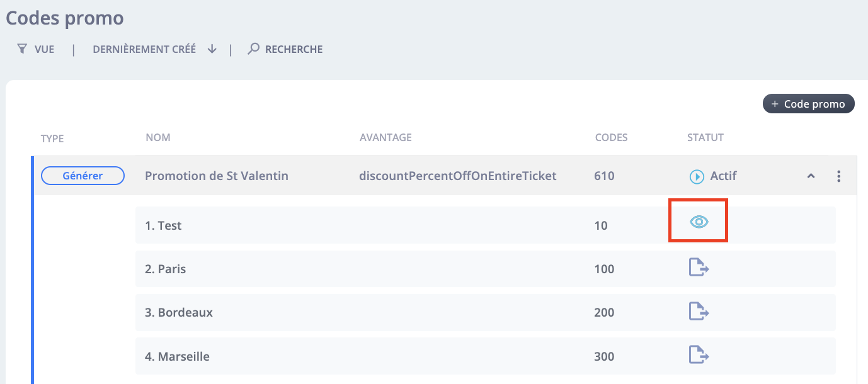Add a new Code promo
868x384 pixels.
coord(808,104)
